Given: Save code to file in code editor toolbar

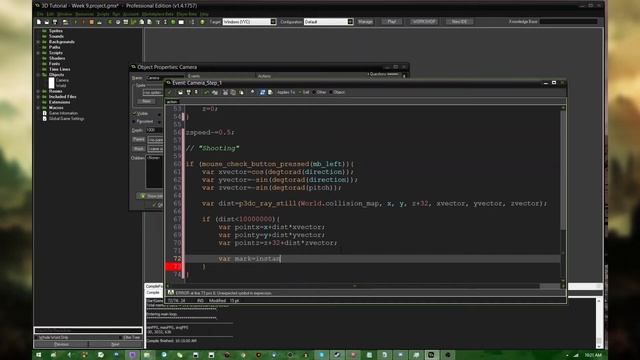Looking at the screenshot, I should click(x=189, y=92).
